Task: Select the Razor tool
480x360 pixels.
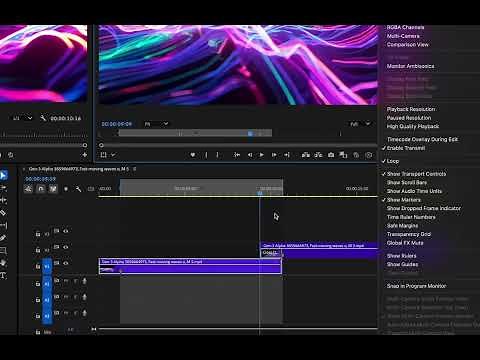Action: tap(3, 213)
